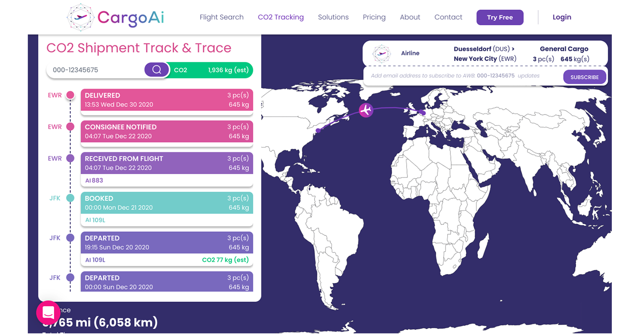Screen dimensions: 644x335
Task: Navigate to the Pricing page
Action: pyautogui.click(x=374, y=17)
